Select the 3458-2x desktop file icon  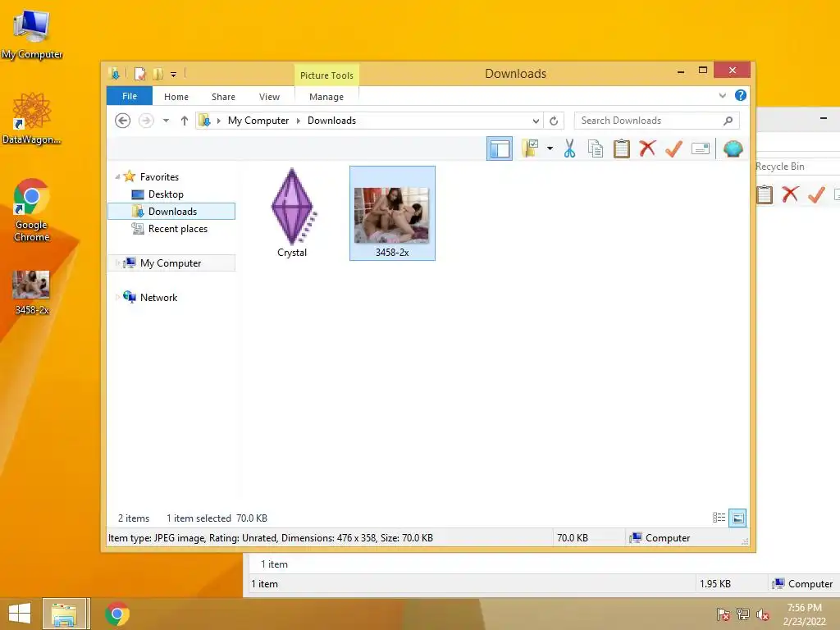32,292
